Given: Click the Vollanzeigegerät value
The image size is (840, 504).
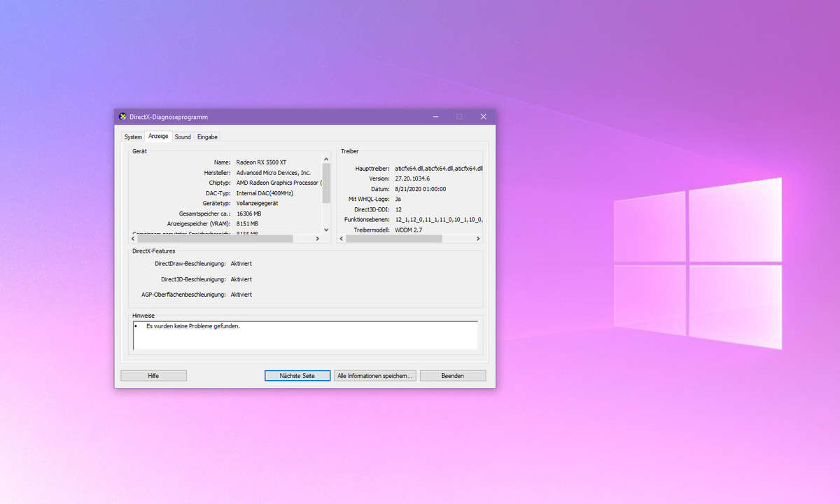Looking at the screenshot, I should [x=258, y=203].
